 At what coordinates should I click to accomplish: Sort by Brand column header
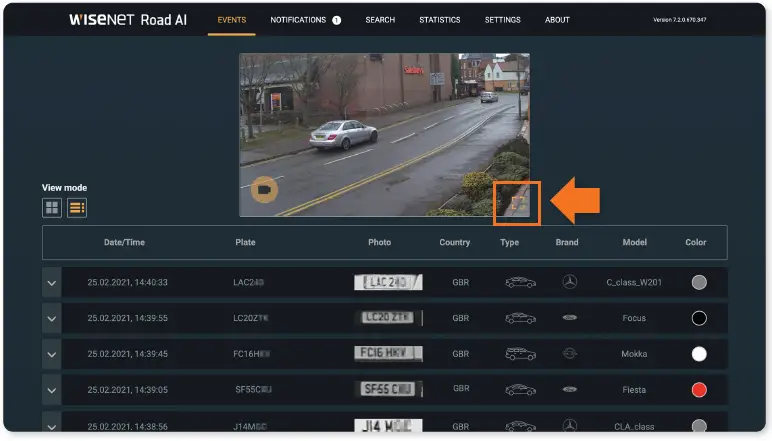[x=567, y=242]
